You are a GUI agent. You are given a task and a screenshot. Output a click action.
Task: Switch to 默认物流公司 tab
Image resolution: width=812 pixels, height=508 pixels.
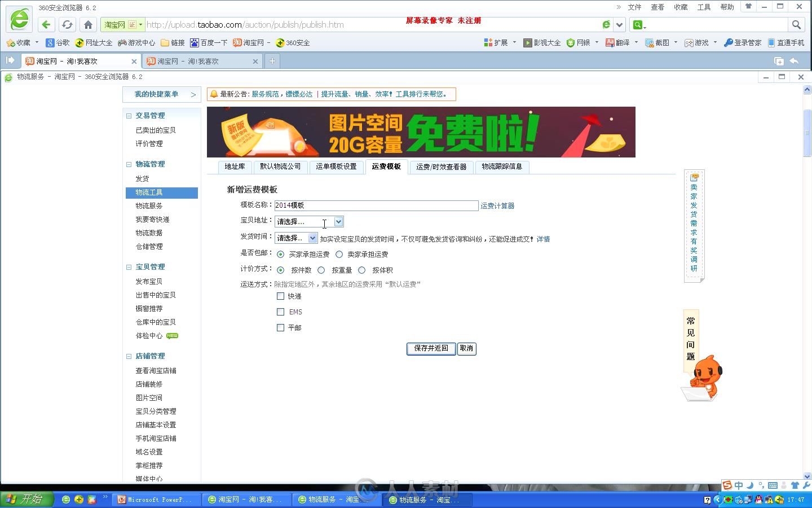click(x=280, y=167)
